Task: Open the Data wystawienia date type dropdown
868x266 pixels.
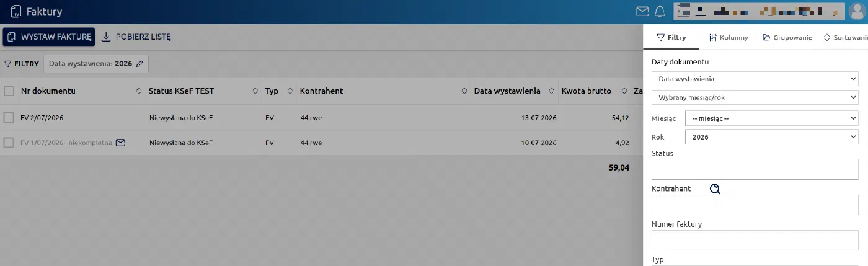Action: point(755,79)
